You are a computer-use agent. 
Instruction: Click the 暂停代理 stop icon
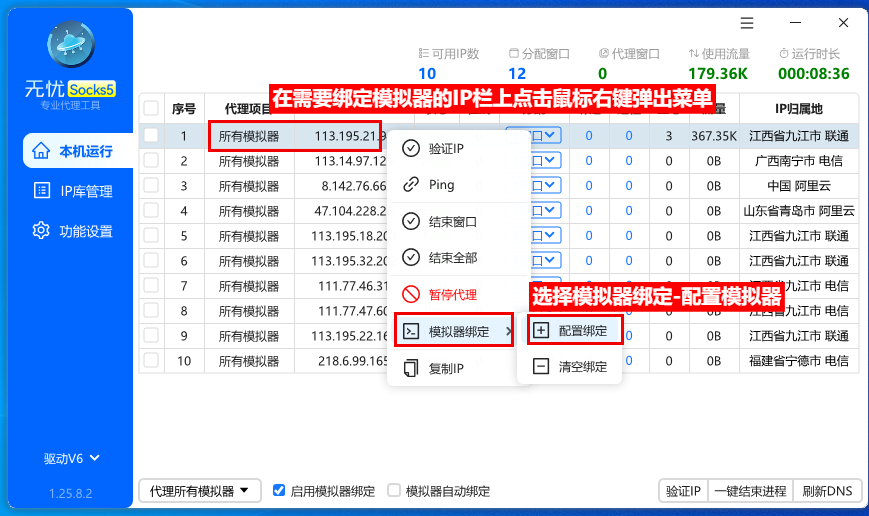411,295
